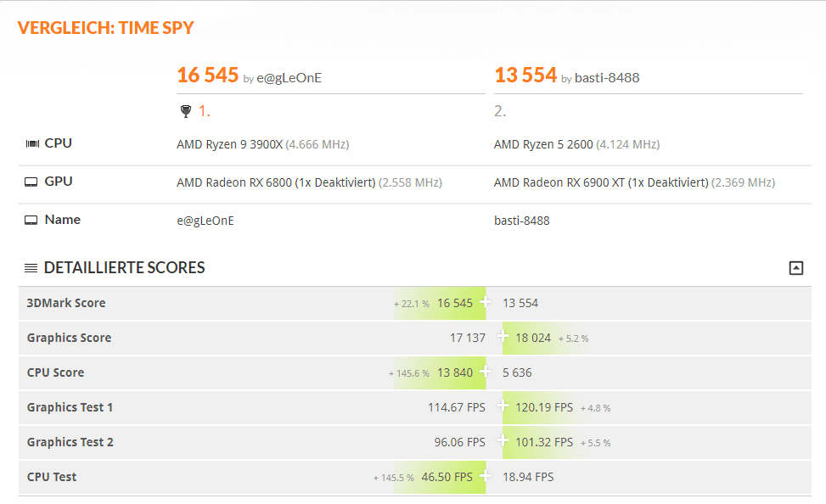Click the plus icon in Graphics Test 2 row

pos(503,442)
